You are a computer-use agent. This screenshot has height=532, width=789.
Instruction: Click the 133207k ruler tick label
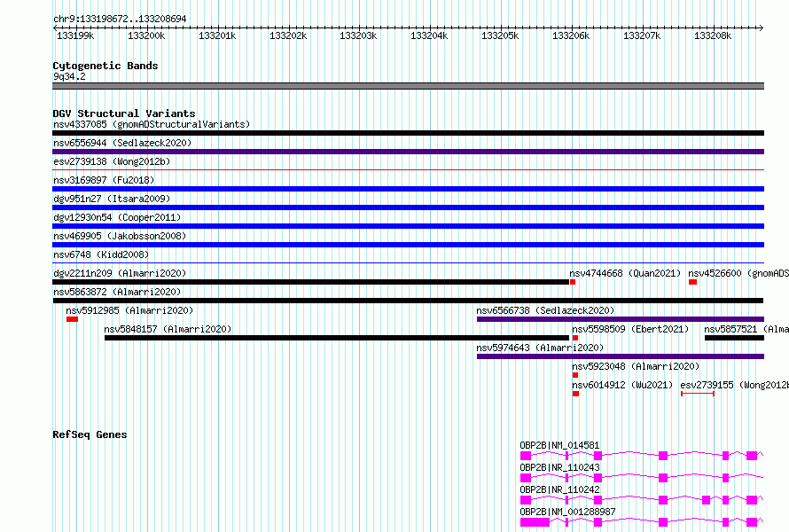click(x=642, y=35)
